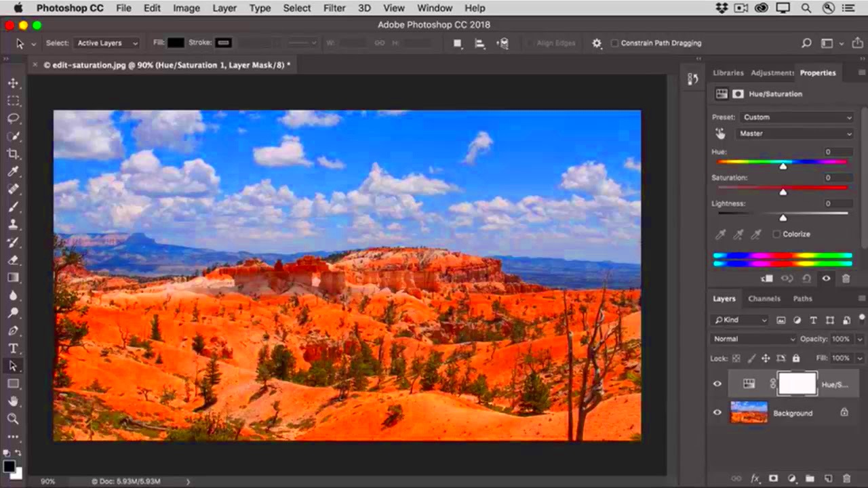The width and height of the screenshot is (868, 488).
Task: Select the Blur tool
Action: point(13,296)
